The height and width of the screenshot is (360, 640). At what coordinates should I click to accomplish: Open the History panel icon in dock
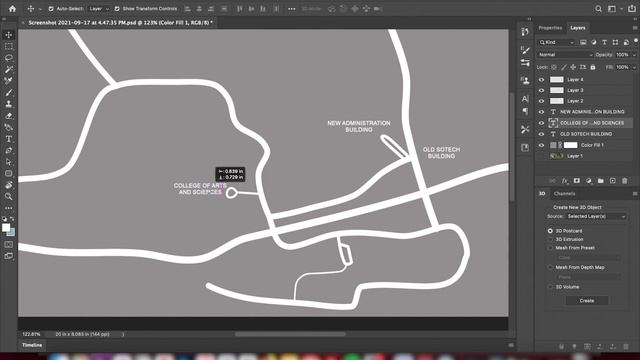point(525,32)
